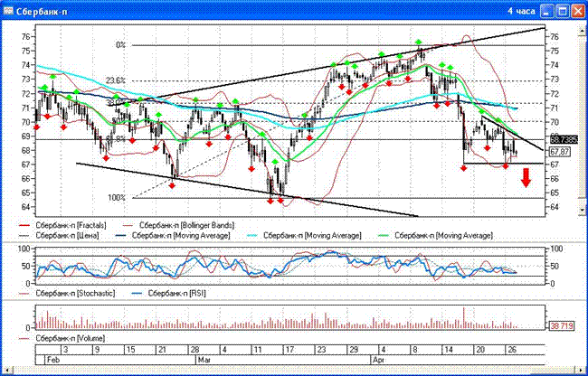Click the 67,87 current price label
Image resolution: width=588 pixels, height=376 pixels.
(560, 152)
